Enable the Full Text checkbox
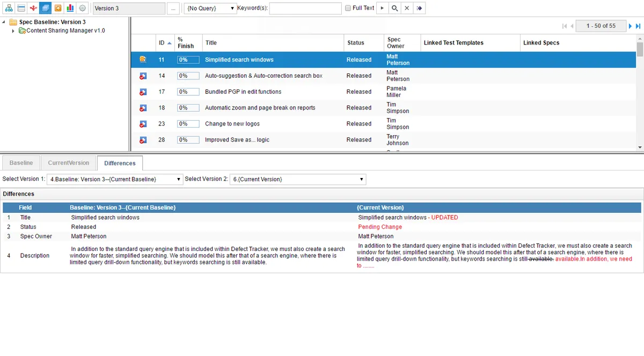This screenshot has height=356, width=644. click(x=348, y=8)
